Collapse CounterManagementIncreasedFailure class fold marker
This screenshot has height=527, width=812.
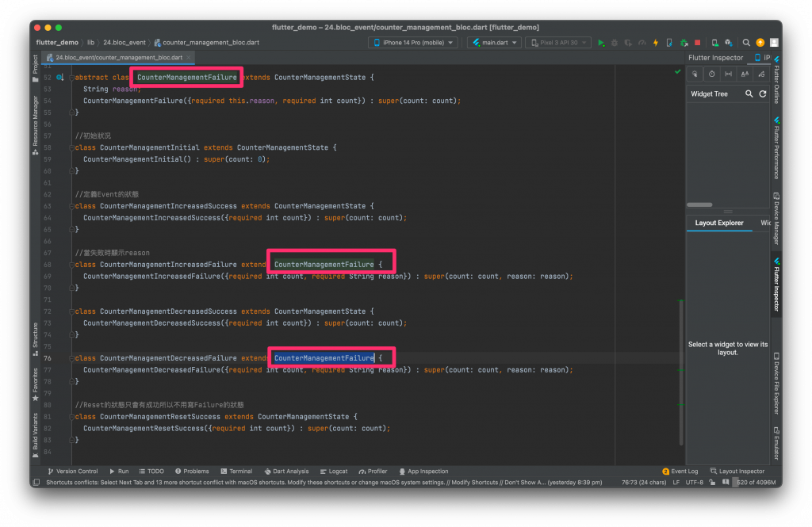(71, 265)
